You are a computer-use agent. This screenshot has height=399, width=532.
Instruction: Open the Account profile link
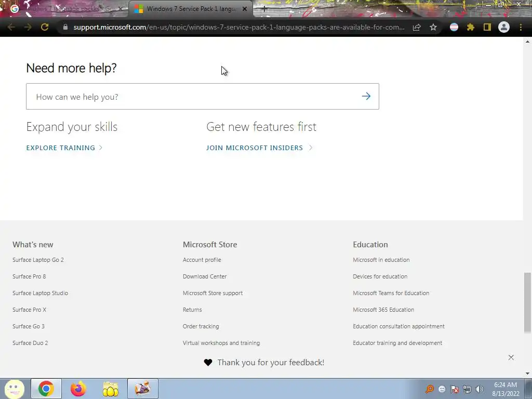point(202,260)
